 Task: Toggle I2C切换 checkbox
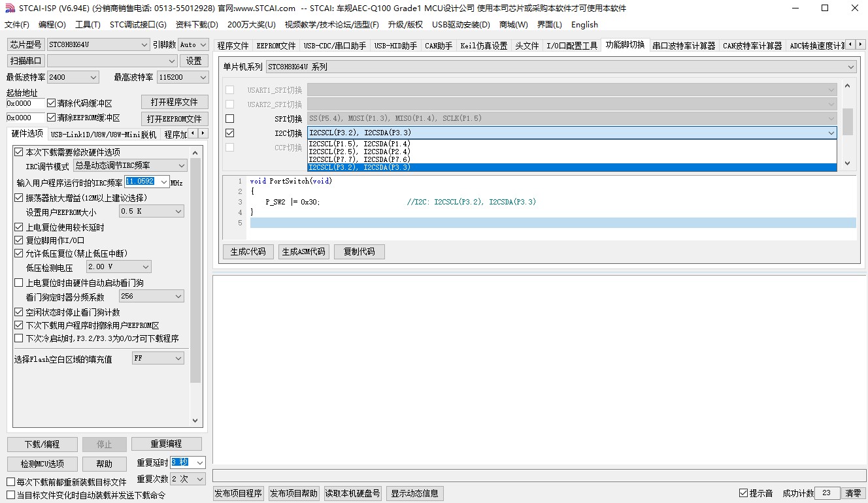[x=229, y=133]
